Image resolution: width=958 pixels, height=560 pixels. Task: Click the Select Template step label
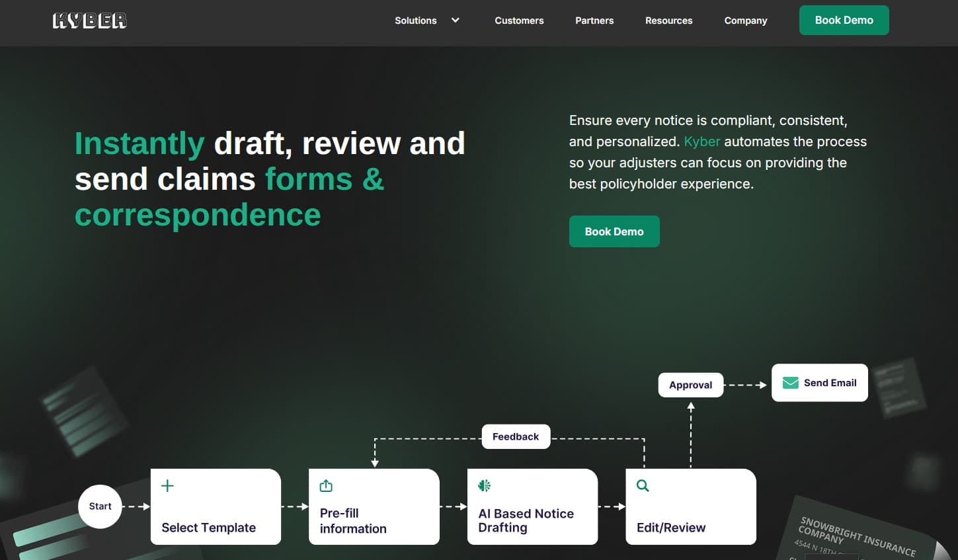pos(209,528)
